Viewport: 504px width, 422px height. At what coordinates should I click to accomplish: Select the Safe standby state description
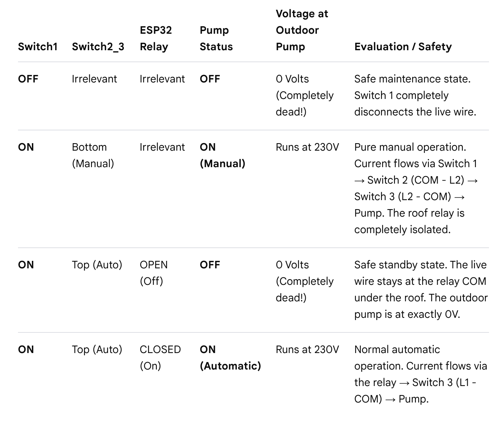point(421,290)
